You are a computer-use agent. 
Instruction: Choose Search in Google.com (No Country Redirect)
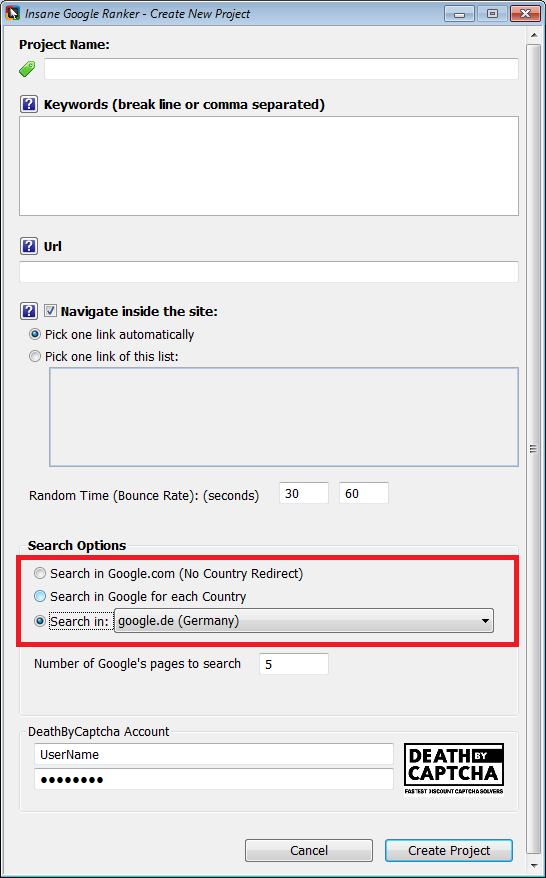40,574
